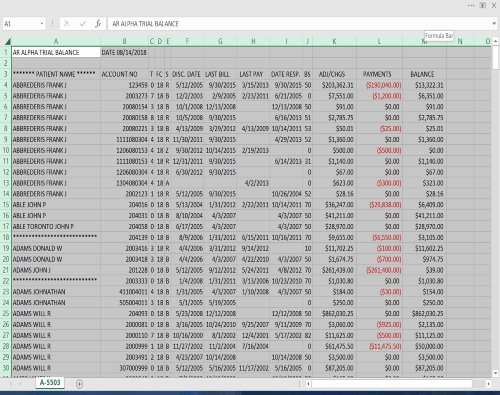Select column G header
The image size is (500, 395).
(220, 41)
